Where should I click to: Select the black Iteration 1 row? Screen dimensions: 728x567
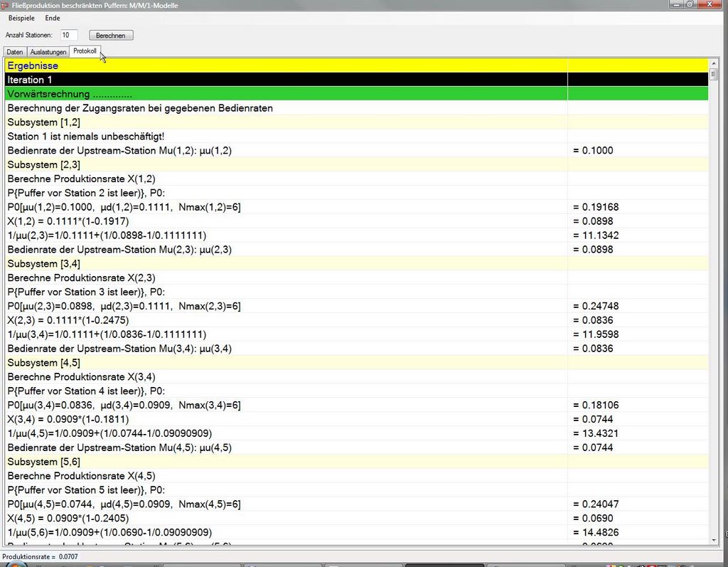284,80
